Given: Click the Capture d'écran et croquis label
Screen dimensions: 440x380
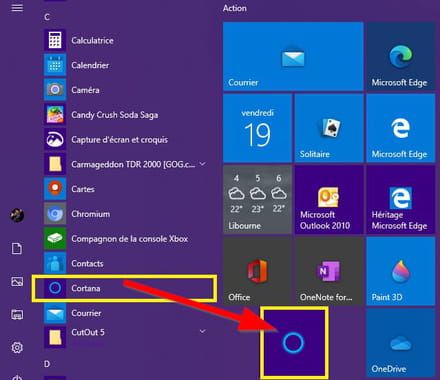Looking at the screenshot, I should [120, 140].
